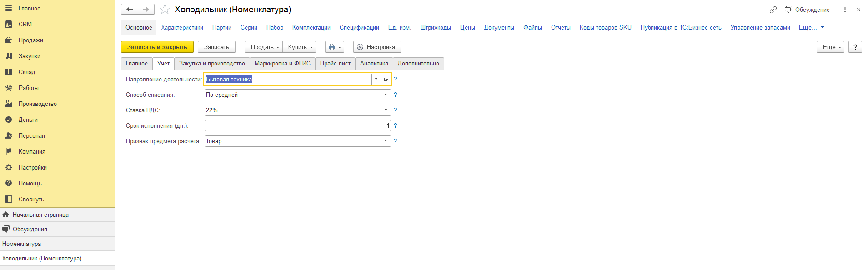
Task: Open the Обсуждение discussion button
Action: [x=807, y=10]
